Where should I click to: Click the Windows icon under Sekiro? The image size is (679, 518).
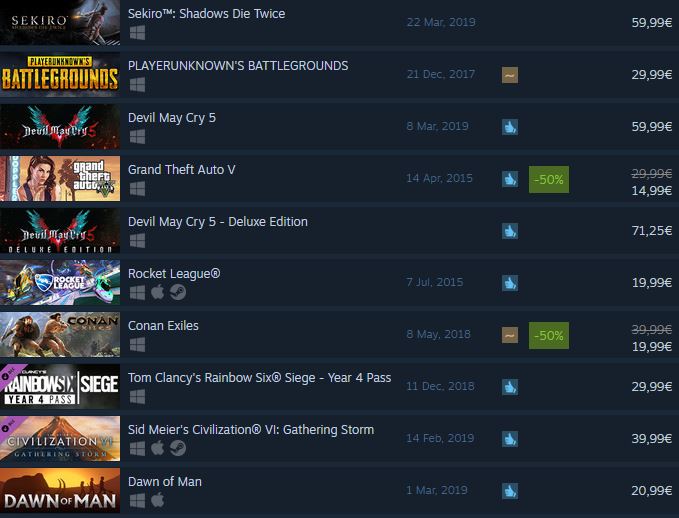coord(137,33)
